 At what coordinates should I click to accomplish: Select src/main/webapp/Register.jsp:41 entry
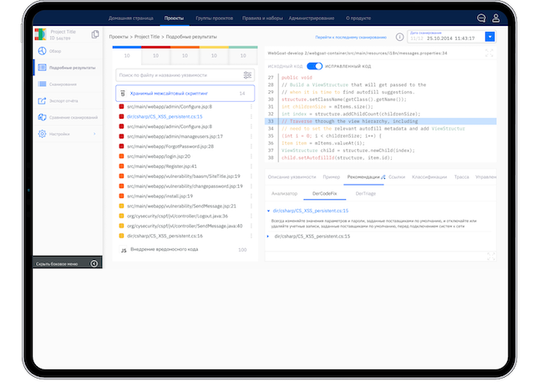pos(162,166)
